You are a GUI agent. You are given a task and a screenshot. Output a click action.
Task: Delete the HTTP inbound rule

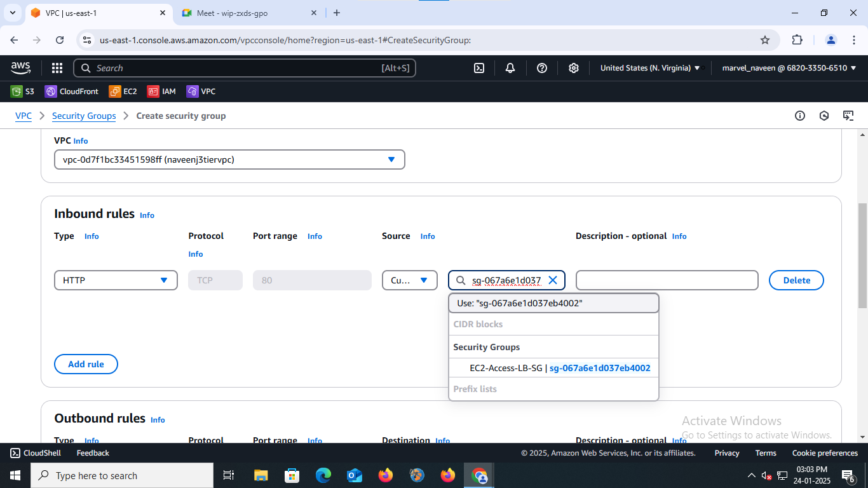click(x=796, y=280)
